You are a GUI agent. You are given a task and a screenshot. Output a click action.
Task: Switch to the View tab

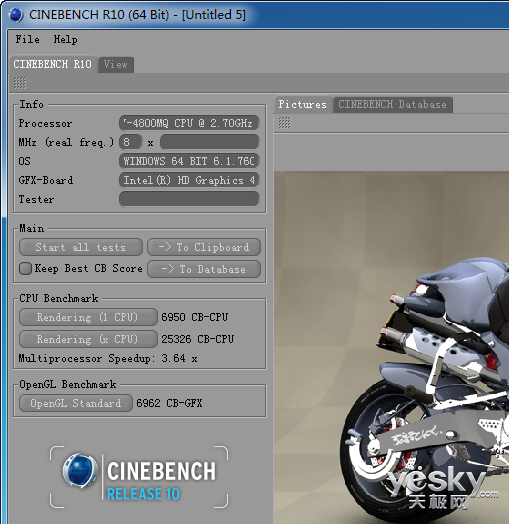tap(116, 64)
